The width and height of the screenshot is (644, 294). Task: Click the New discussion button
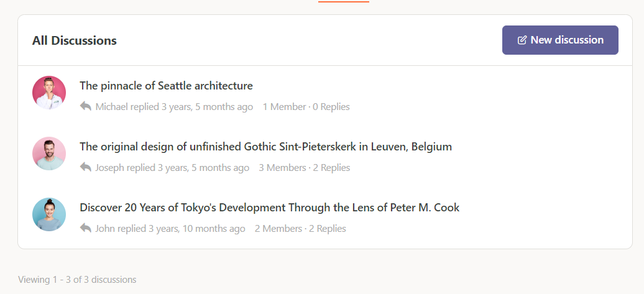point(560,40)
